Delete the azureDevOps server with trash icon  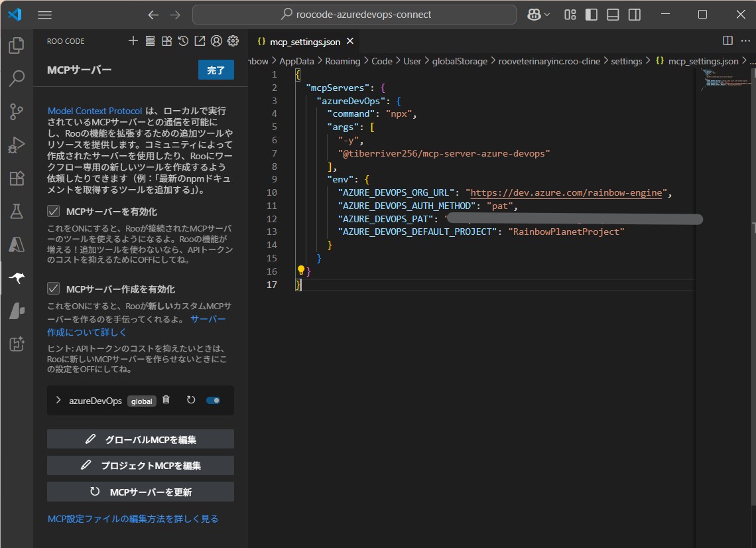[166, 399]
